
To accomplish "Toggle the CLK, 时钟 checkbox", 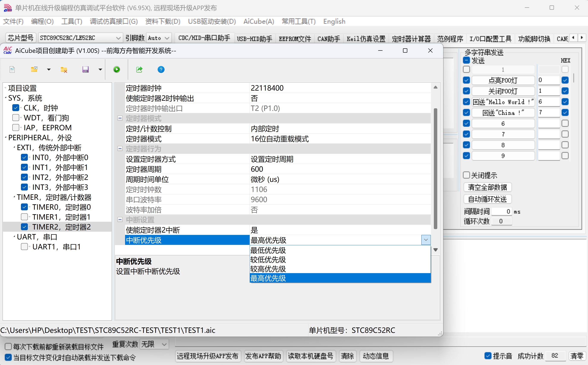I will pos(16,108).
